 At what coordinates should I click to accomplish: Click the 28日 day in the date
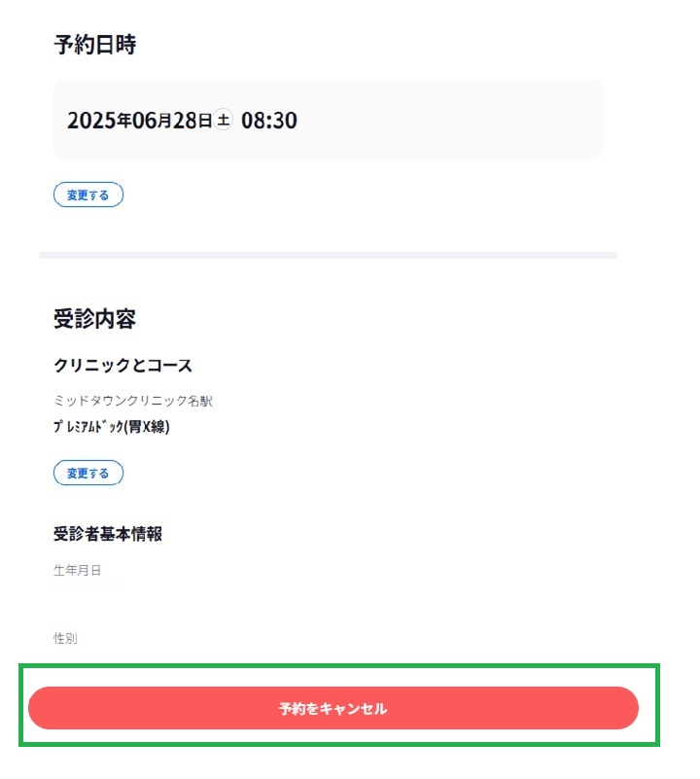[192, 121]
